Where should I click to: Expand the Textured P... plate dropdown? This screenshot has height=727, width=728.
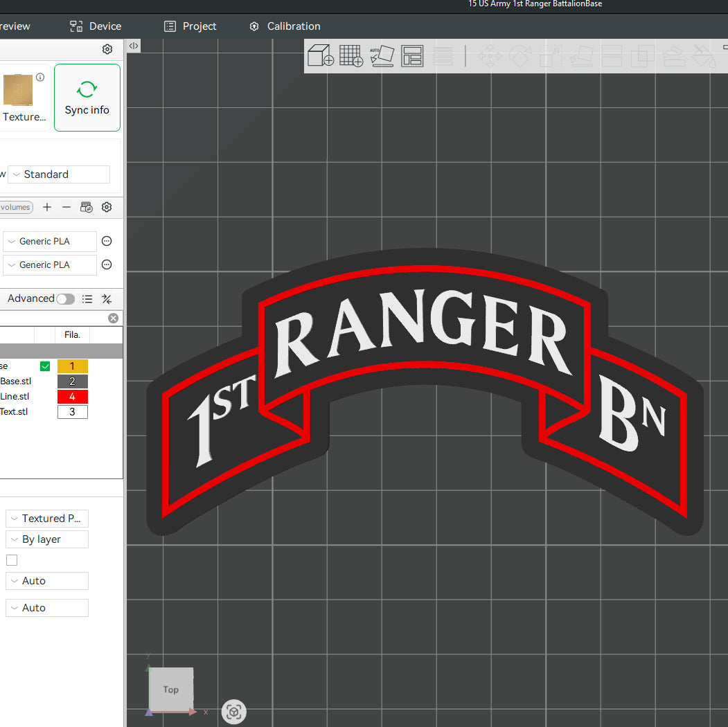point(46,518)
